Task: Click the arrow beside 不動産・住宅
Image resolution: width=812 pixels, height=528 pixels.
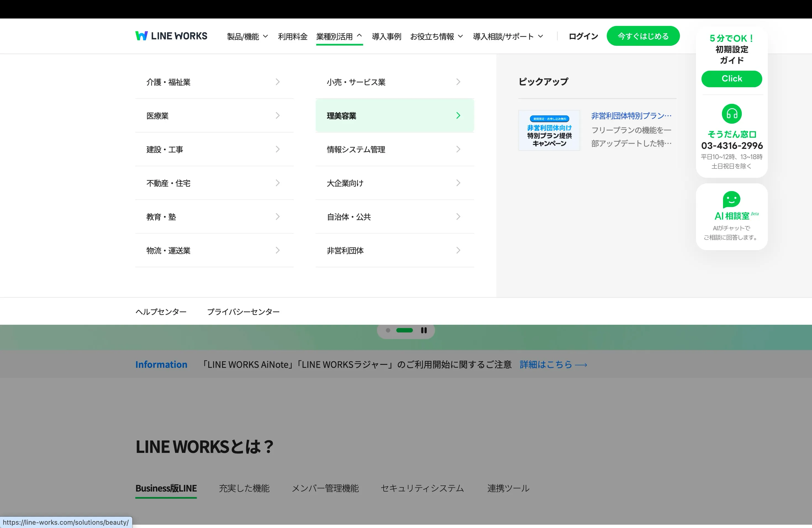Action: [x=278, y=183]
